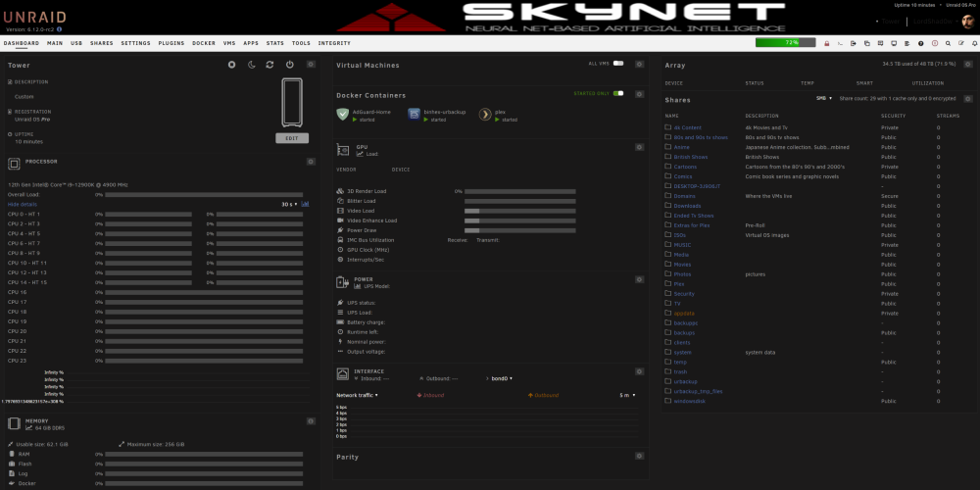Click the Inbound traffic legend label
980x490 pixels.
(x=430, y=395)
